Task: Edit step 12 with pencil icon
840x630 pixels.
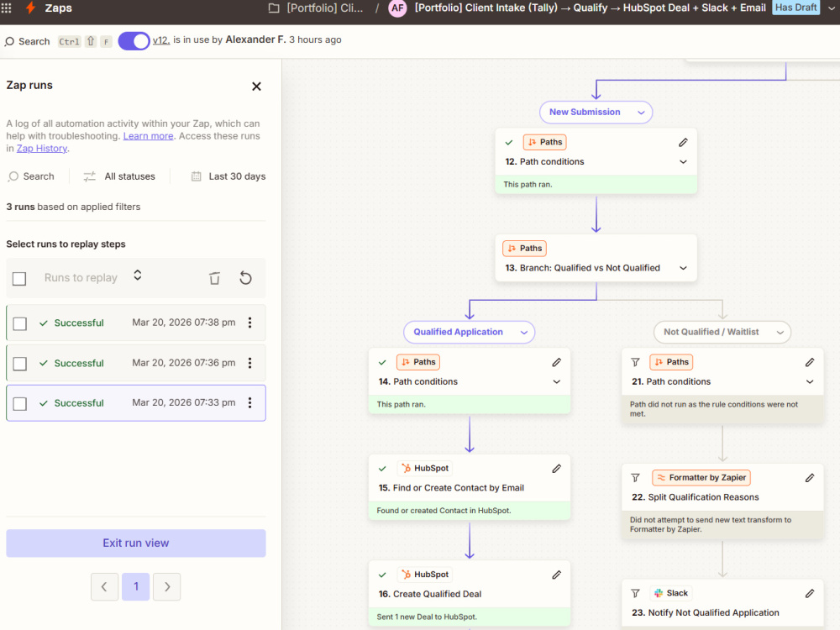Action: click(683, 143)
